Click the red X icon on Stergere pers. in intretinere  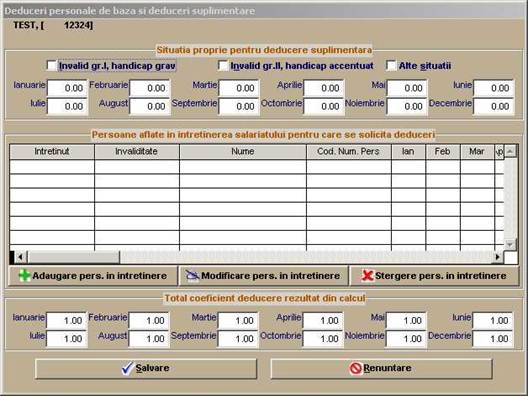(x=367, y=276)
